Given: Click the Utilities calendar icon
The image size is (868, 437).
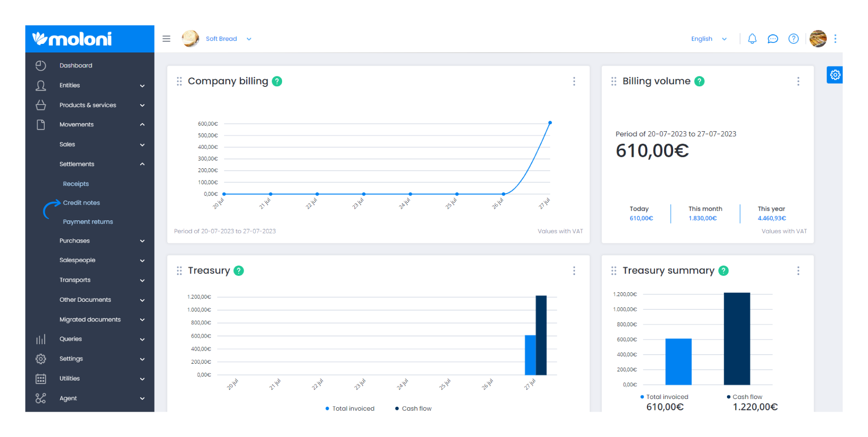Looking at the screenshot, I should point(41,379).
